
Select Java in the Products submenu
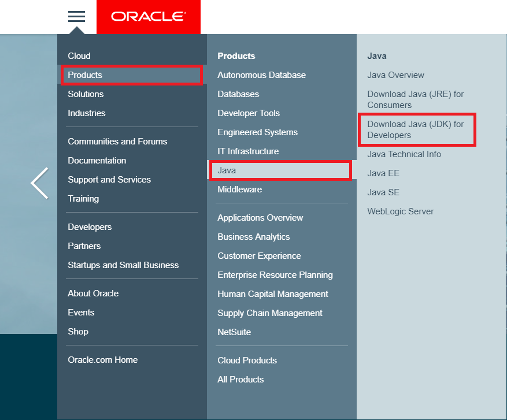[280, 170]
